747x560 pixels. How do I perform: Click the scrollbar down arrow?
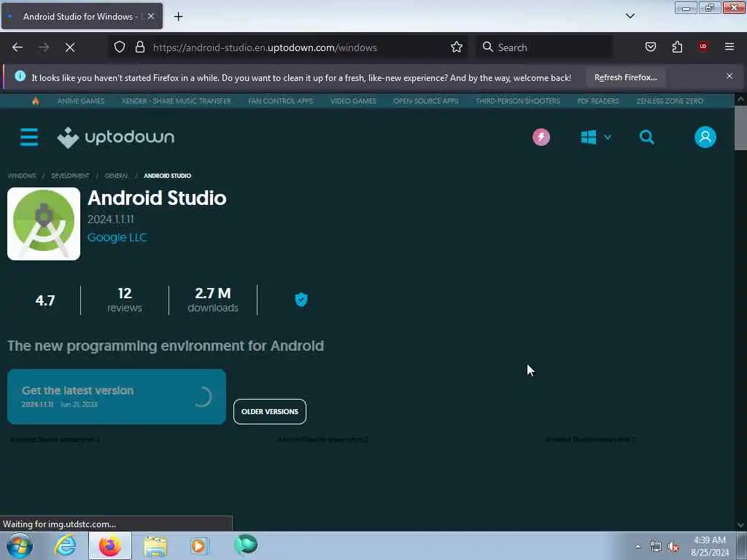[740, 525]
